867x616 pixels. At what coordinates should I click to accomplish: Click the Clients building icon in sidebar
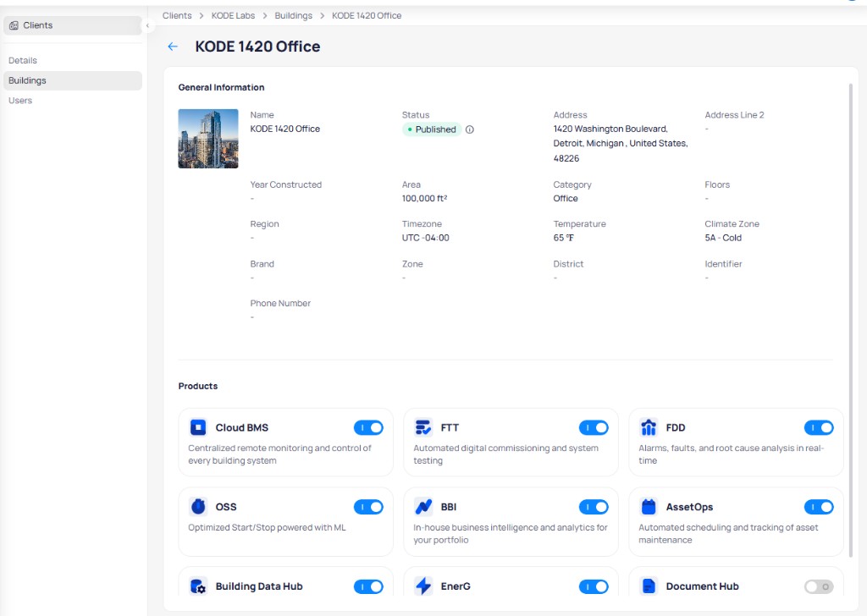point(14,25)
